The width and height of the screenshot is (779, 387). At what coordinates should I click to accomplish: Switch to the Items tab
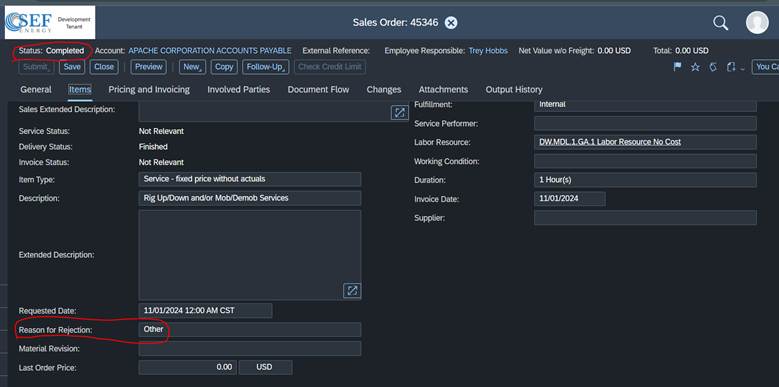tap(79, 89)
